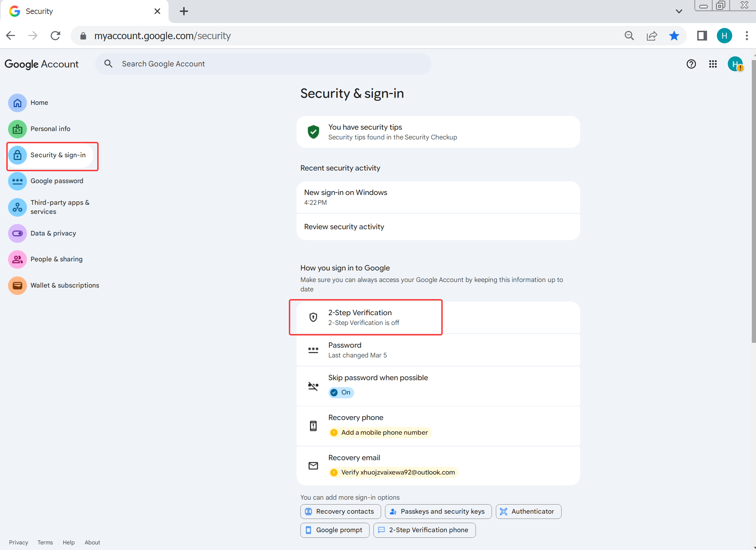Image resolution: width=756 pixels, height=550 pixels.
Task: Open the Chrome three-dot menu
Action: coord(747,36)
